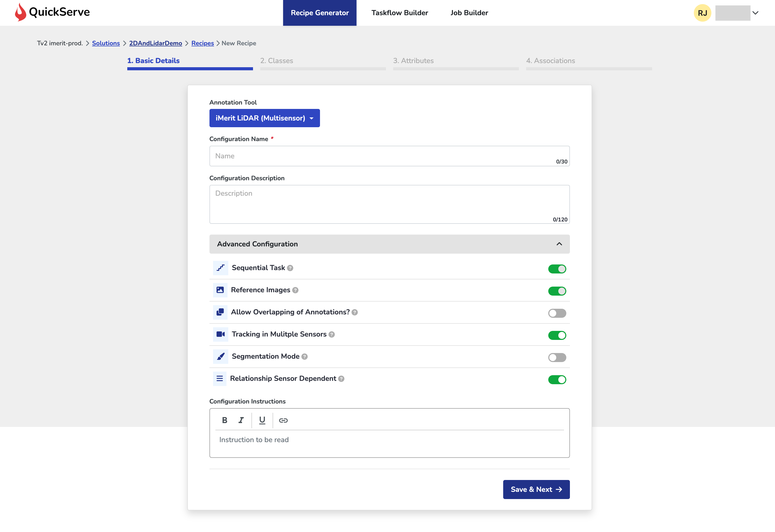Open the Taskflow Builder tab

(400, 13)
